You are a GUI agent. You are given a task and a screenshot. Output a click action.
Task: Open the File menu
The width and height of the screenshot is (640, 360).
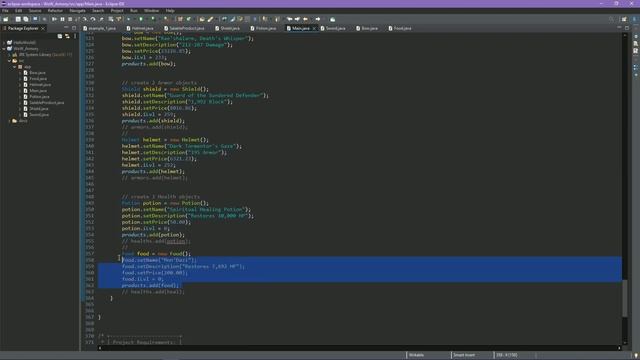5,11
